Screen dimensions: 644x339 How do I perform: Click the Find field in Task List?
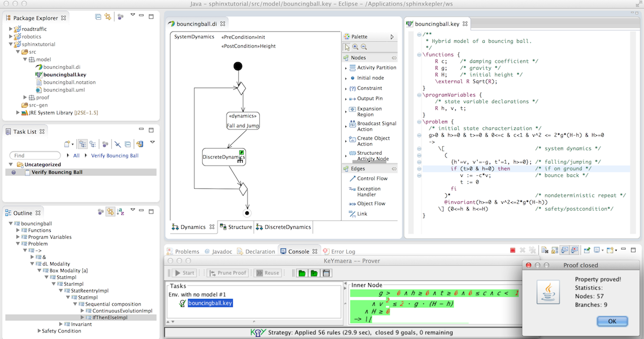(x=35, y=155)
